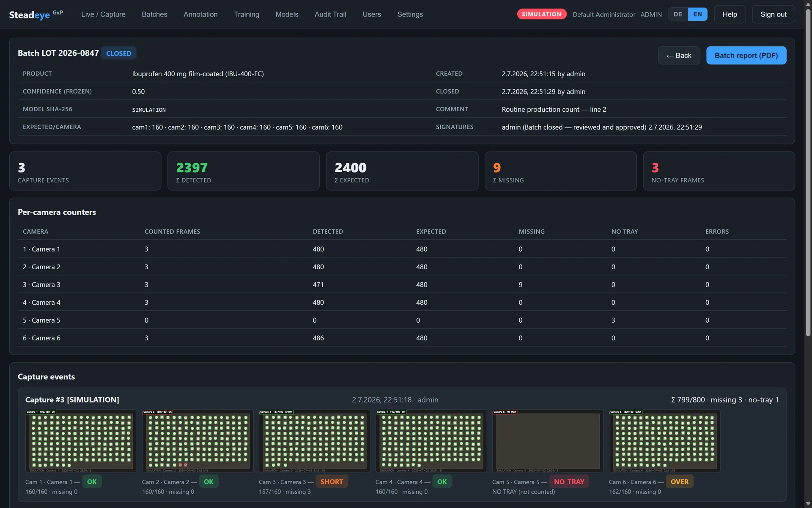Click the Steadeye GxP logo
The image size is (812, 508).
(36, 14)
